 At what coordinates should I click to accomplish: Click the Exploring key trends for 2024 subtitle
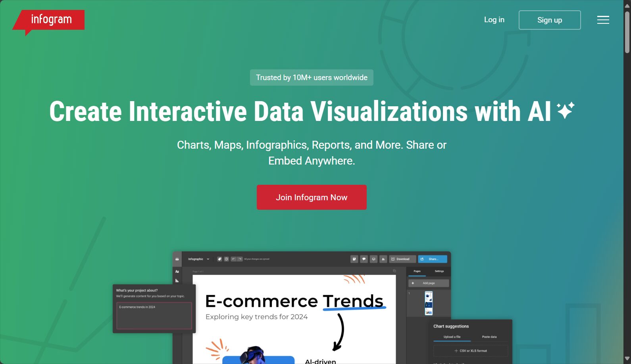(256, 317)
